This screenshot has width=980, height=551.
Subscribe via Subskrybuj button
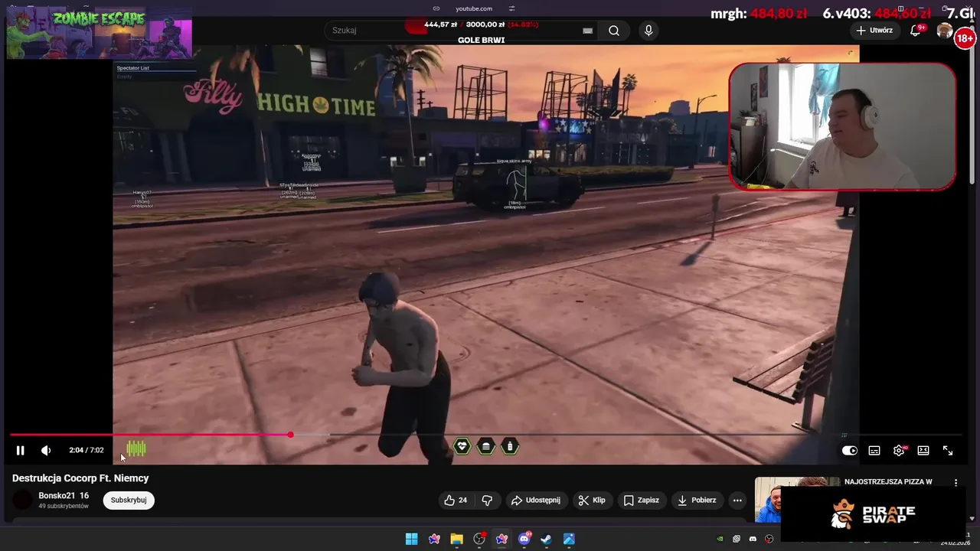point(129,500)
